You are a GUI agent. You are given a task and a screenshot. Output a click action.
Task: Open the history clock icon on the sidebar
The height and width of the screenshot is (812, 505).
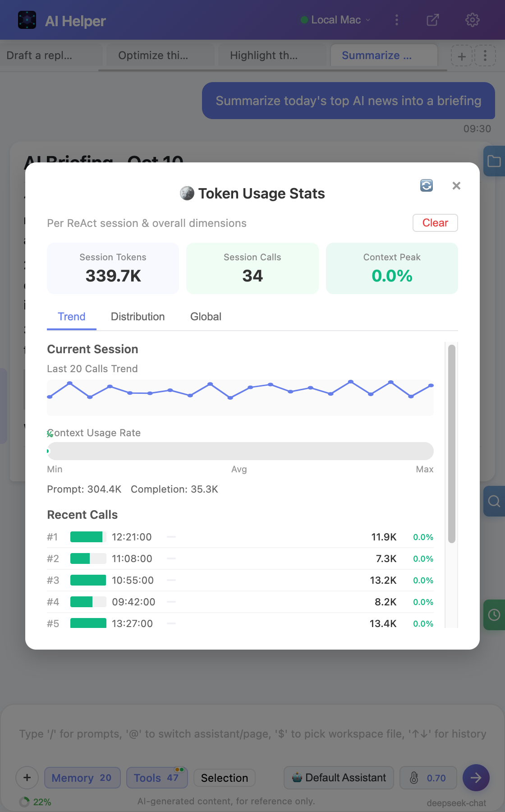click(x=494, y=615)
